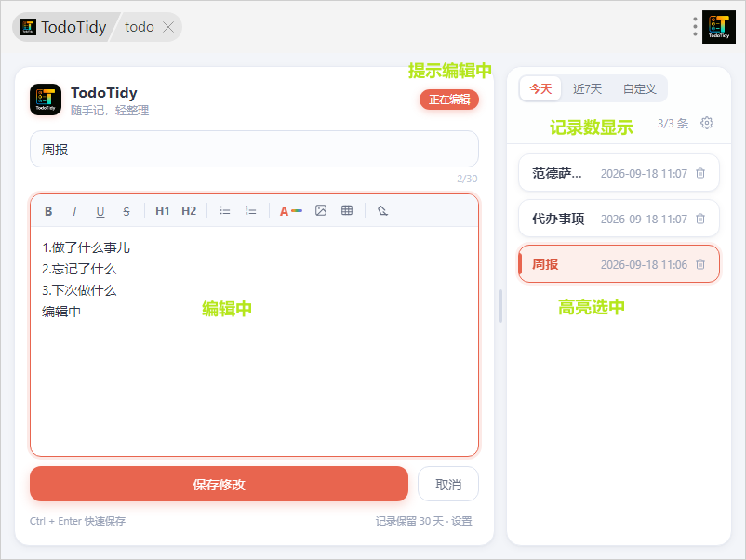Click the 取消 button
The width and height of the screenshot is (746, 560).
[448, 484]
